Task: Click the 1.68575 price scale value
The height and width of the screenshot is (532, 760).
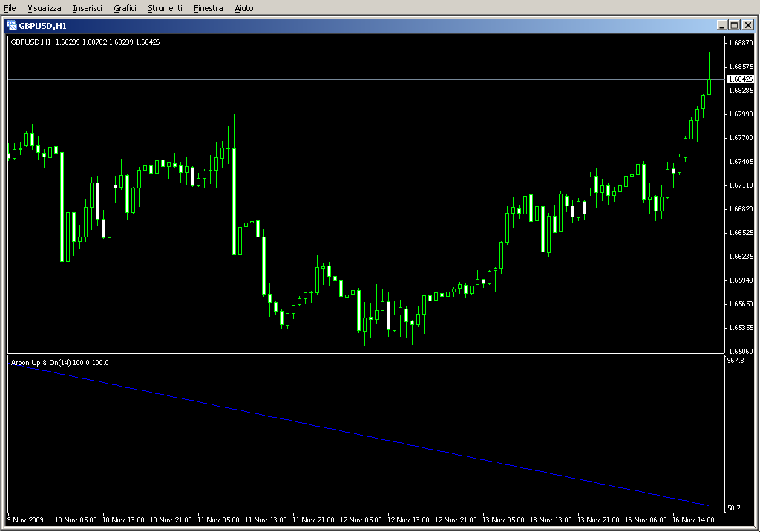Action: point(741,66)
